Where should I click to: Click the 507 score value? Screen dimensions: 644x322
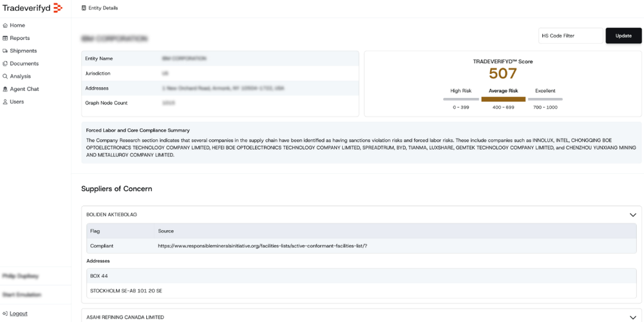point(503,73)
